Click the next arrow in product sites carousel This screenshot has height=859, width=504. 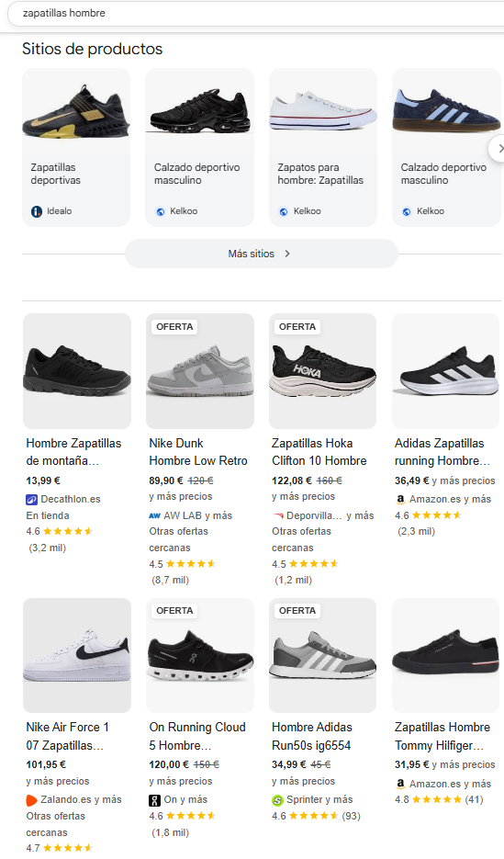click(x=497, y=149)
